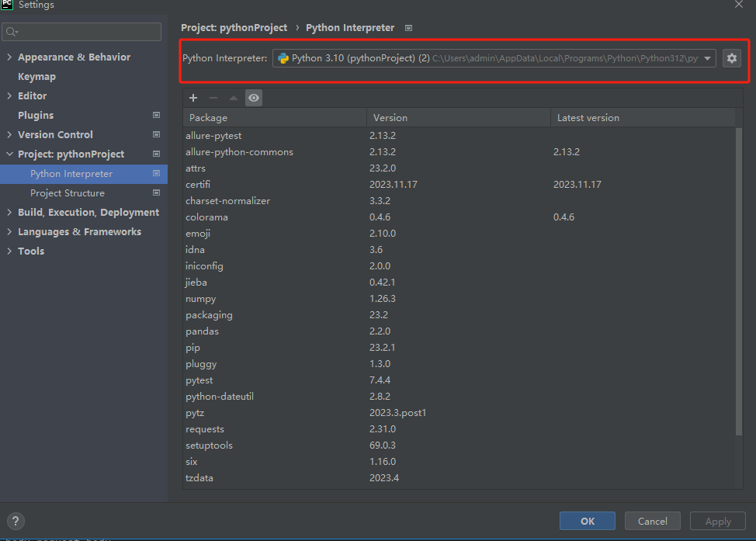The image size is (756, 541).
Task: Select the attrs package row
Action: [459, 168]
